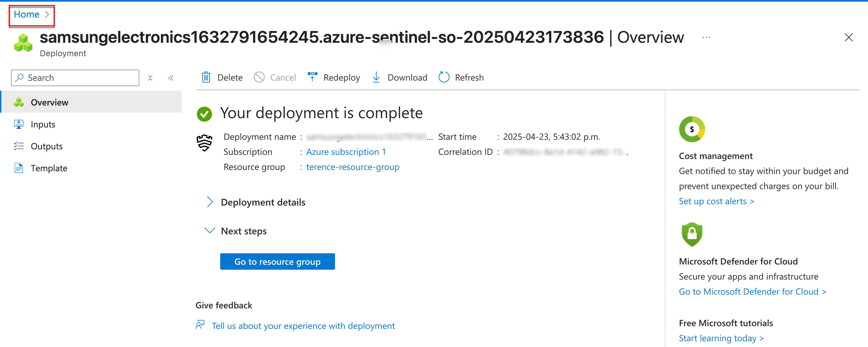Open the terence-resource-group link

tap(353, 167)
